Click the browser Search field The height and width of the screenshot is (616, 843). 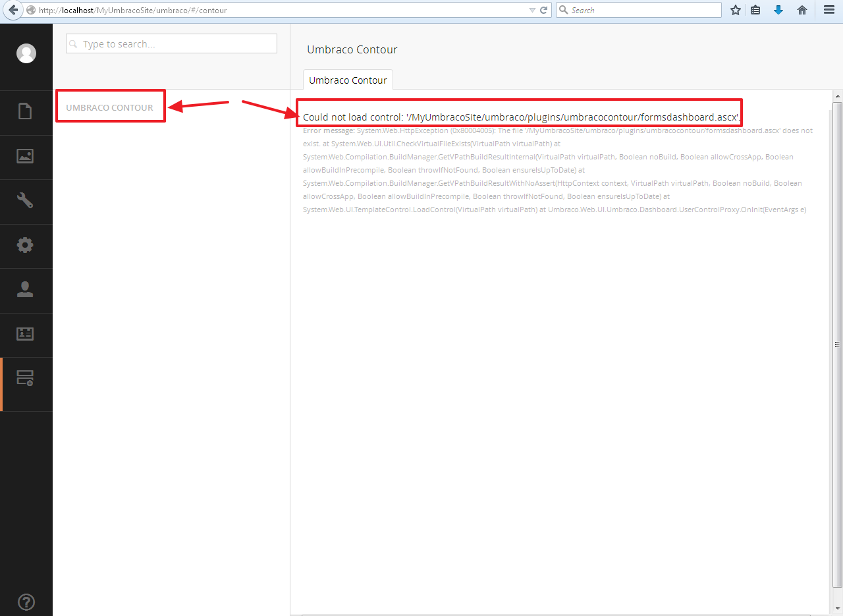[639, 10]
